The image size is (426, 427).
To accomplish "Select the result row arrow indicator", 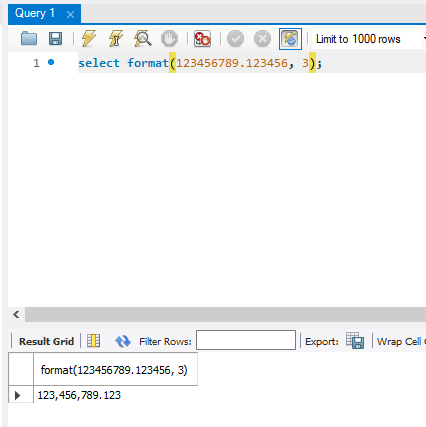I will coord(18,395).
